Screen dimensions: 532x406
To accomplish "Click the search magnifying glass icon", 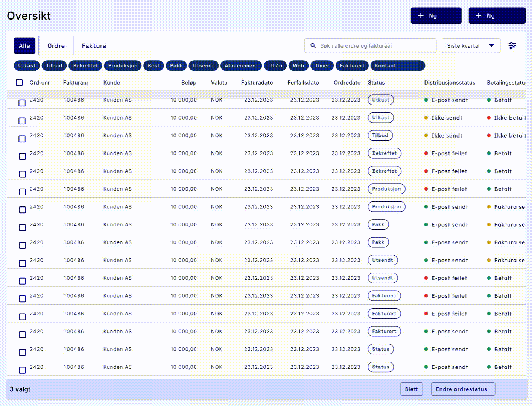I will coord(313,45).
